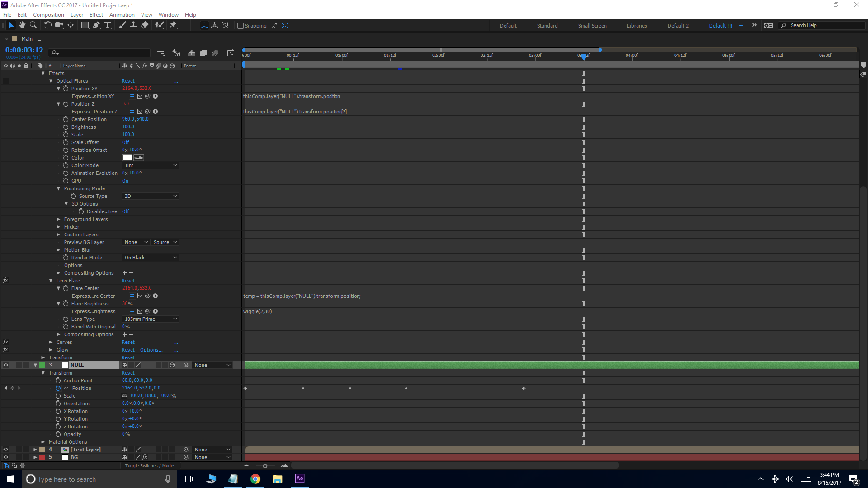Toggle Lens Flare effect fx switch
868x488 pixels.
pos(6,281)
